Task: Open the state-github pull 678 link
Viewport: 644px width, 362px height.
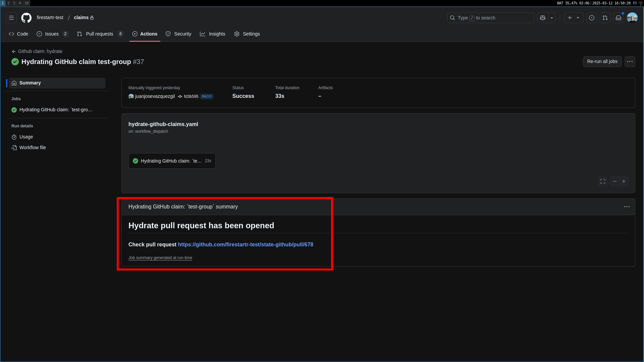Action: point(246,245)
